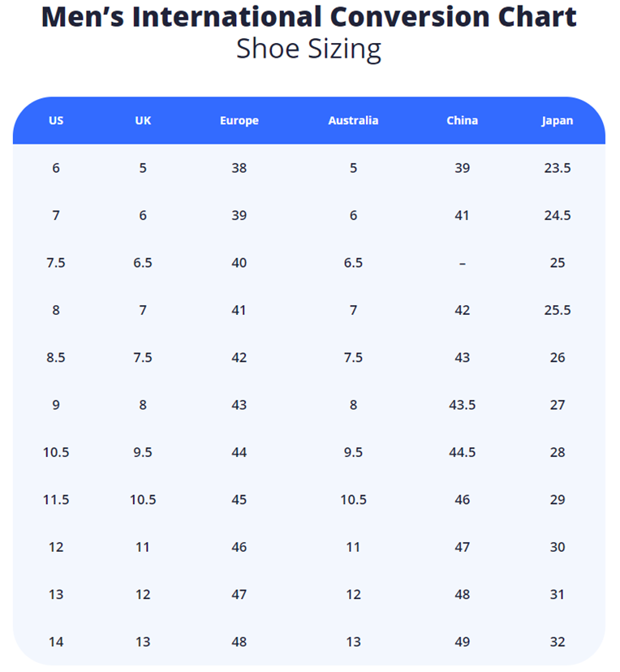Click Japan size 23.5 cell
This screenshot has height=672, width=620.
(x=558, y=168)
